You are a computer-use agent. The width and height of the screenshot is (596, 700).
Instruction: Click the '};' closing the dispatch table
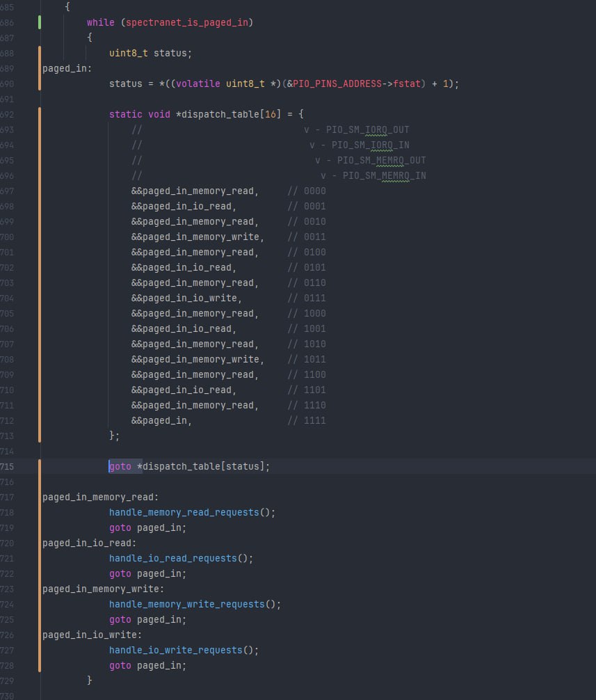pyautogui.click(x=114, y=436)
